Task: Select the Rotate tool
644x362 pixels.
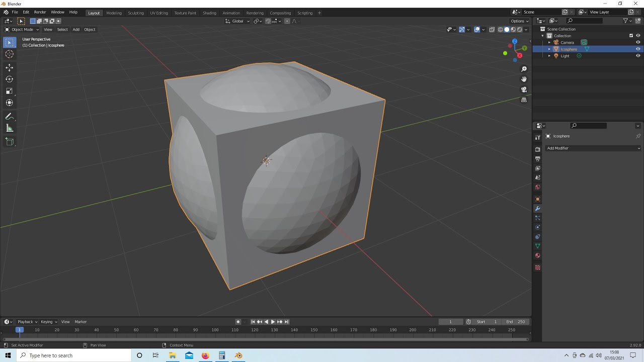Action: [x=9, y=79]
